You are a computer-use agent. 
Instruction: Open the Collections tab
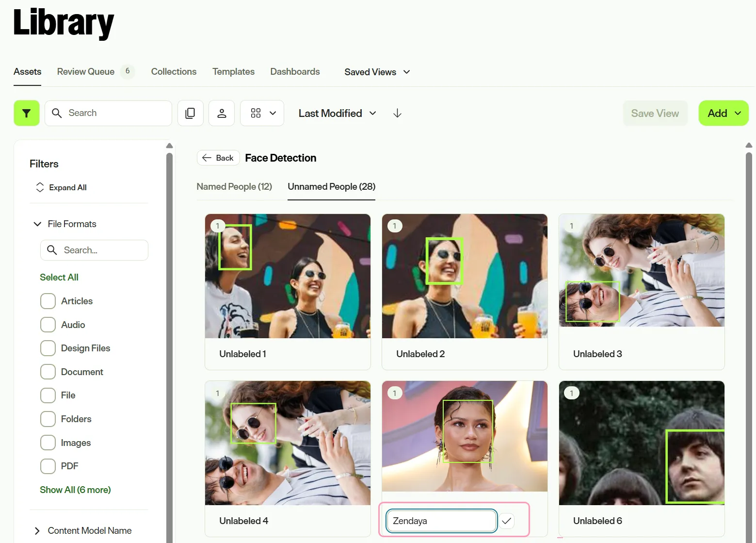pos(174,71)
